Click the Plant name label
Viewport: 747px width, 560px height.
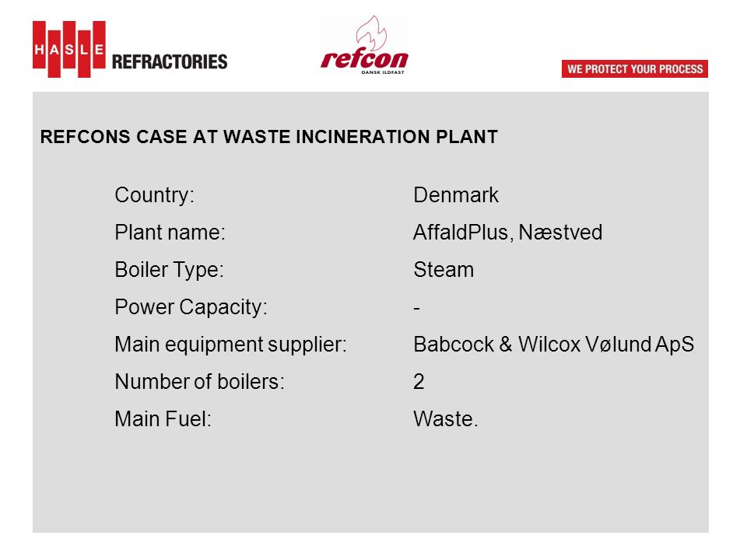[170, 233]
